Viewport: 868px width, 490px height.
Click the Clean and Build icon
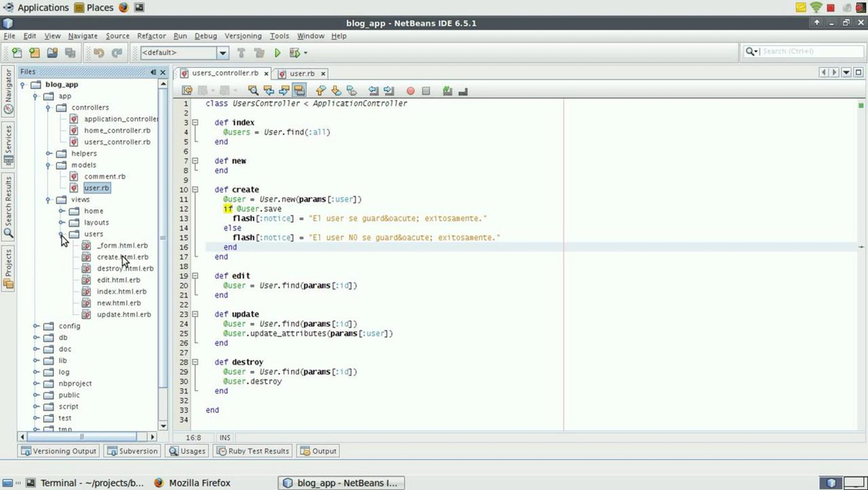coord(259,53)
